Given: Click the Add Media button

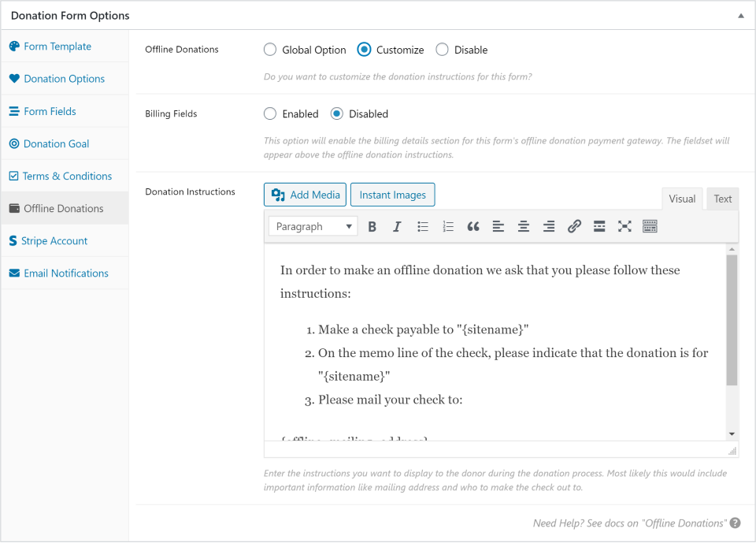Looking at the screenshot, I should [305, 195].
